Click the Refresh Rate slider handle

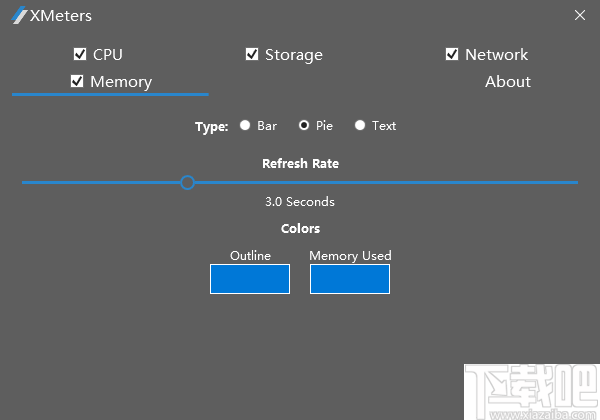pyautogui.click(x=187, y=182)
